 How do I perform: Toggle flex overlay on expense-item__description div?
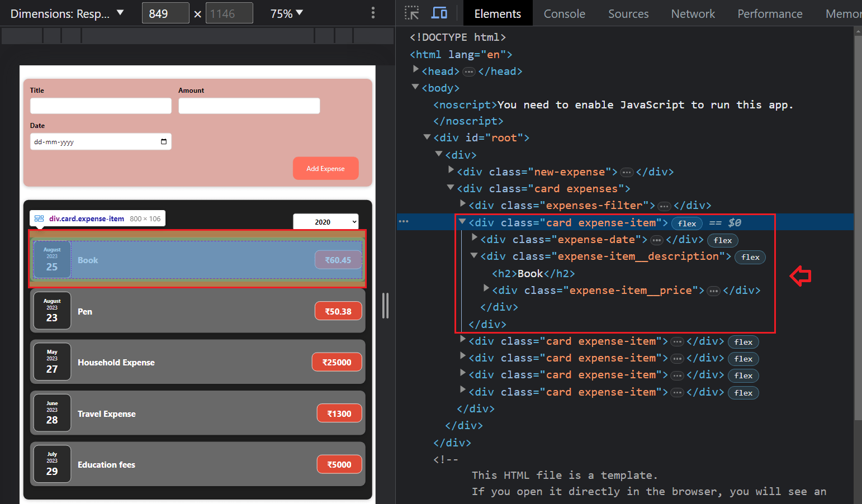coord(750,257)
